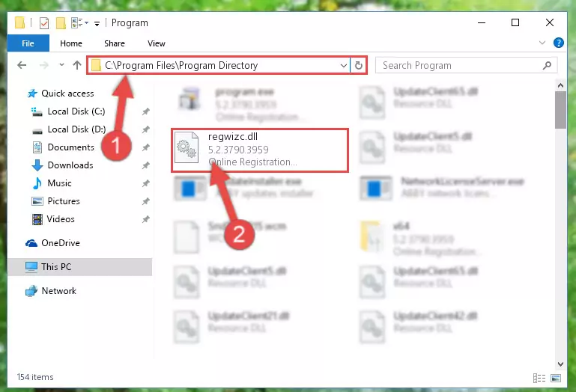This screenshot has height=392, width=576.
Task: Select the x64 folder
Action: click(422, 239)
